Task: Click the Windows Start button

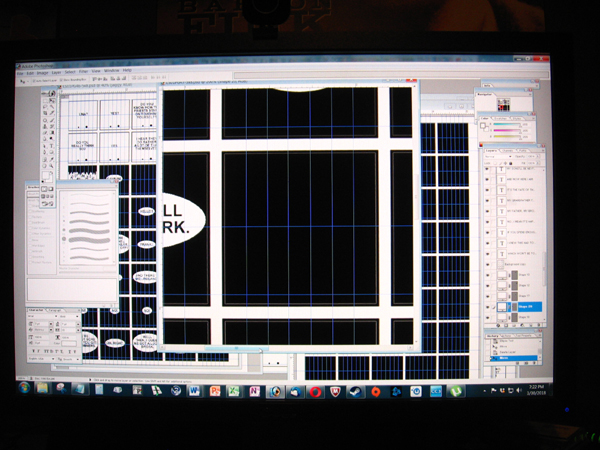Action: point(24,388)
